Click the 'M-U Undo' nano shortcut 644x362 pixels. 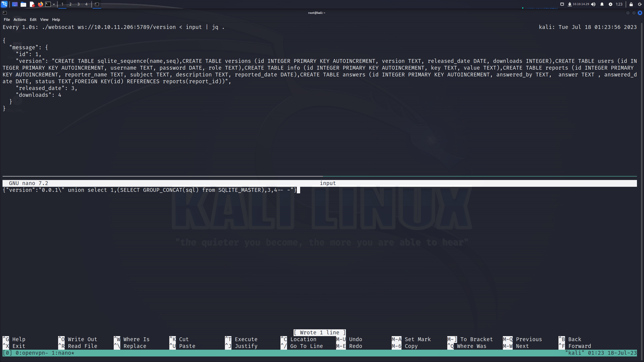pos(349,339)
